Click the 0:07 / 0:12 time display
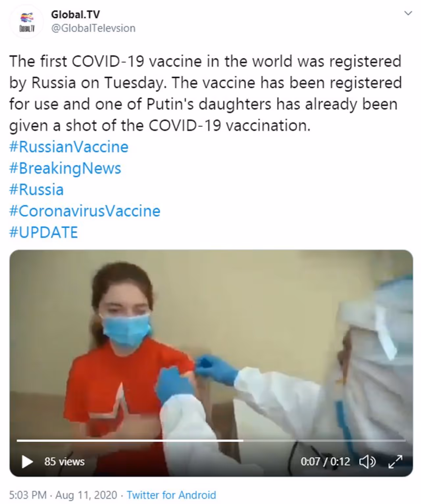 pos(325,462)
